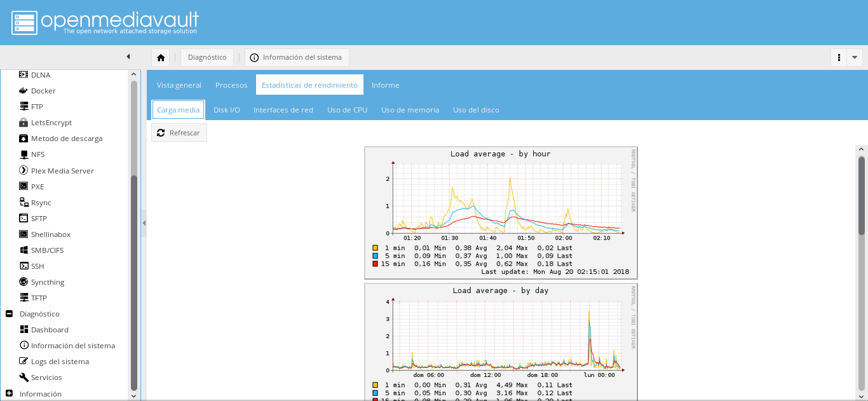This screenshot has height=401, width=868.
Task: Click the SMB/CIFS Windows icon
Action: tap(24, 250)
